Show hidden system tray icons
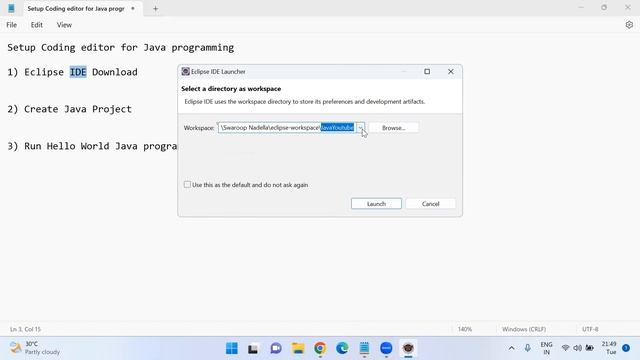Viewport: 640px width, 360px height. pos(511,348)
